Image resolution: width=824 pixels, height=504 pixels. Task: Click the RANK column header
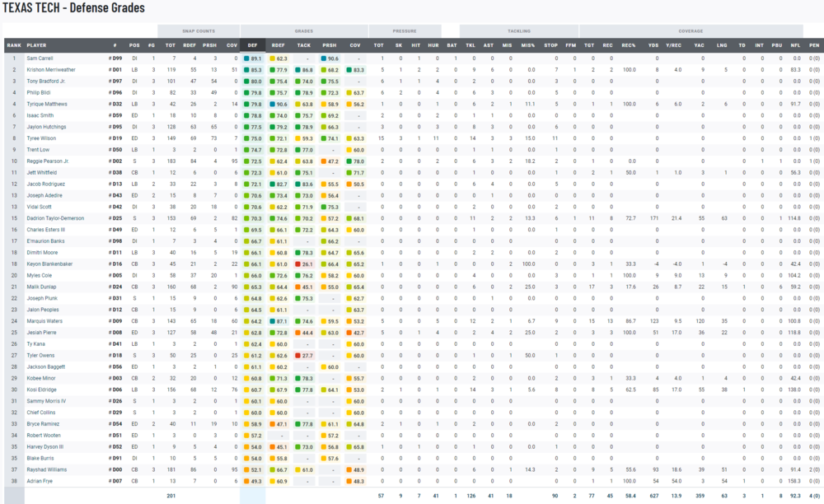(x=13, y=45)
